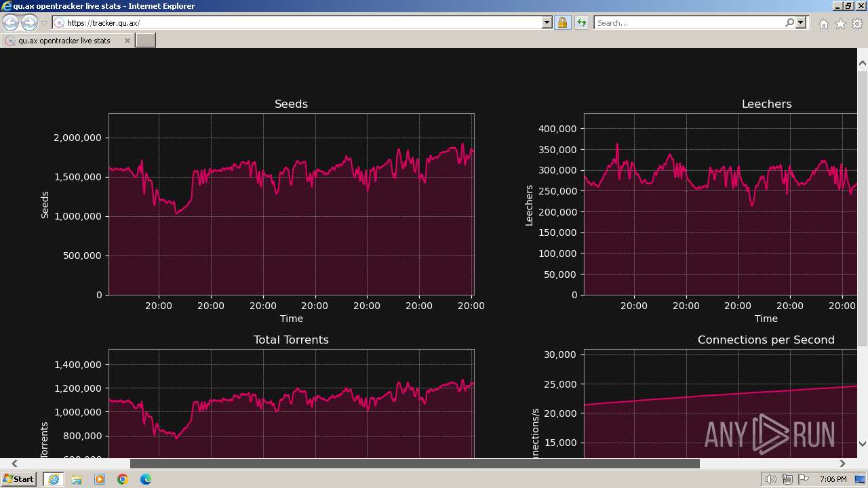View the security report lock icon
This screenshot has width=868, height=488.
pyautogui.click(x=562, y=23)
